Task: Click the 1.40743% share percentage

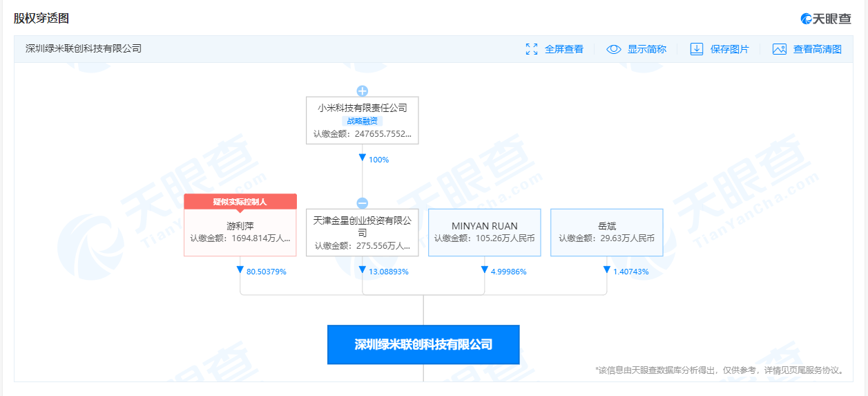Action: click(x=630, y=272)
